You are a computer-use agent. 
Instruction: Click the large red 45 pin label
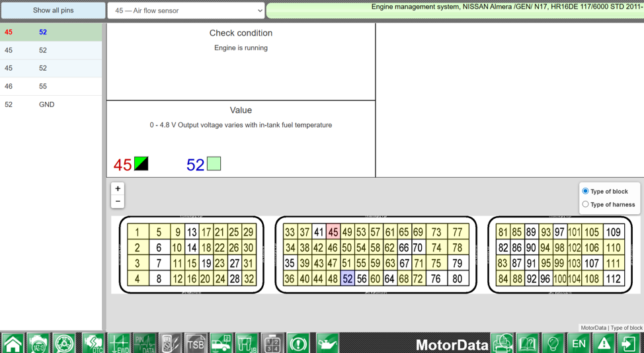122,165
